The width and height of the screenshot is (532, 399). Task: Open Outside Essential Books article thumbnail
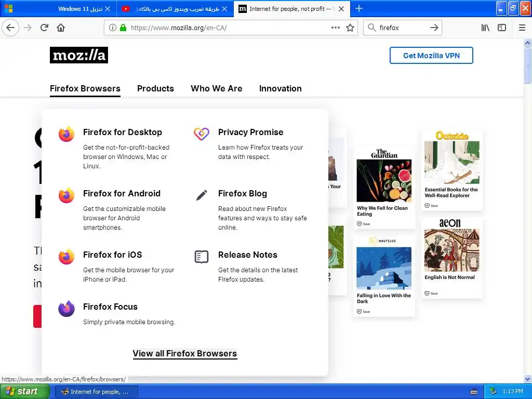click(x=452, y=163)
